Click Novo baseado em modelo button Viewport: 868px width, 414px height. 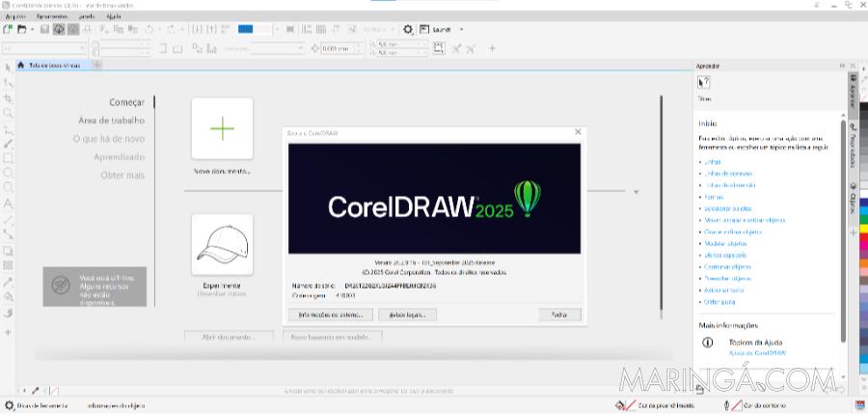tap(332, 337)
